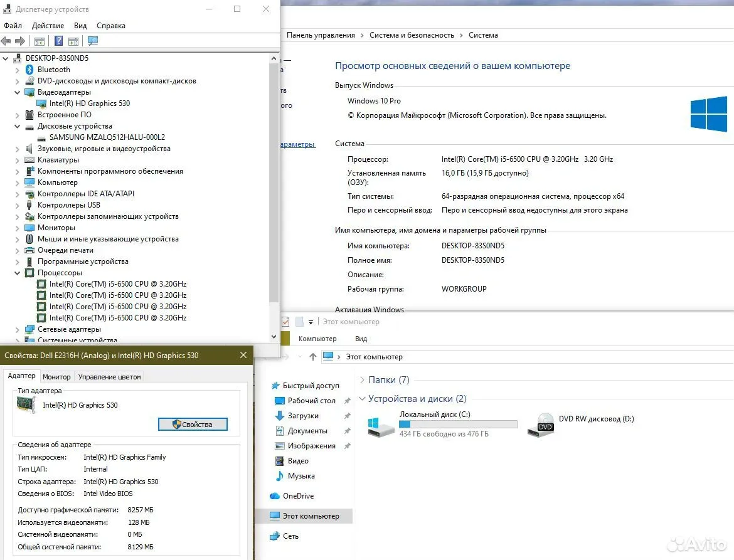
Task: Expand the Bluetooth category arrow
Action: coord(18,70)
